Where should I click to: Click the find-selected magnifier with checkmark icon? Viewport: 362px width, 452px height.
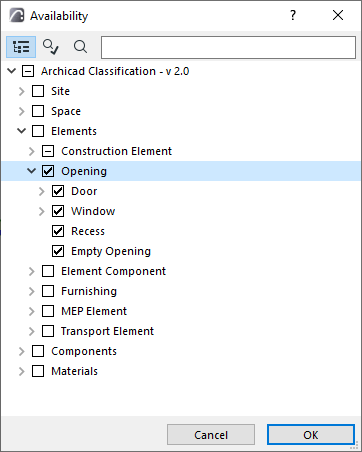51,47
